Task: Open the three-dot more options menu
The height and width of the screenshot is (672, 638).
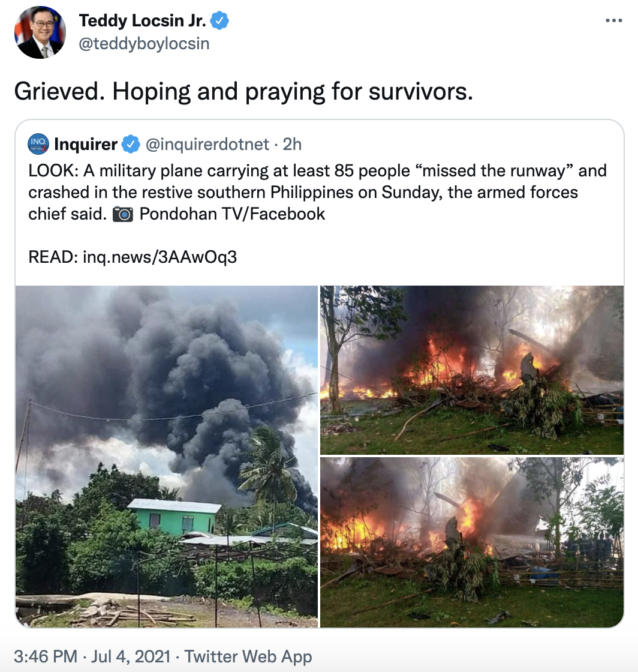Action: (613, 21)
